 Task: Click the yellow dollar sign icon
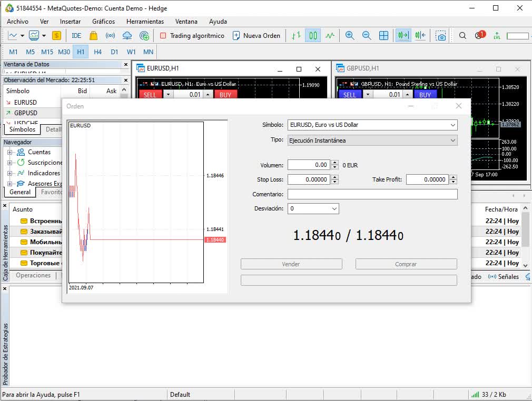56,36
